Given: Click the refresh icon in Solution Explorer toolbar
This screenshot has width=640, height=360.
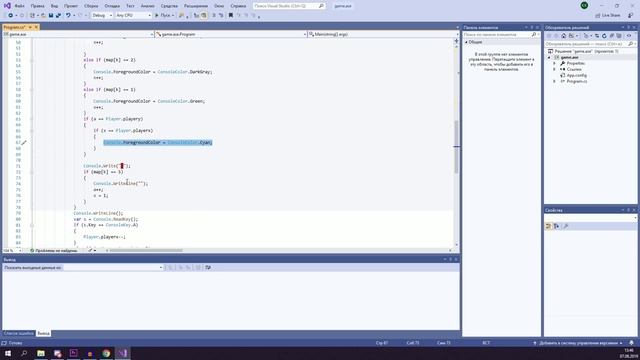Looking at the screenshot, I should coord(604,36).
